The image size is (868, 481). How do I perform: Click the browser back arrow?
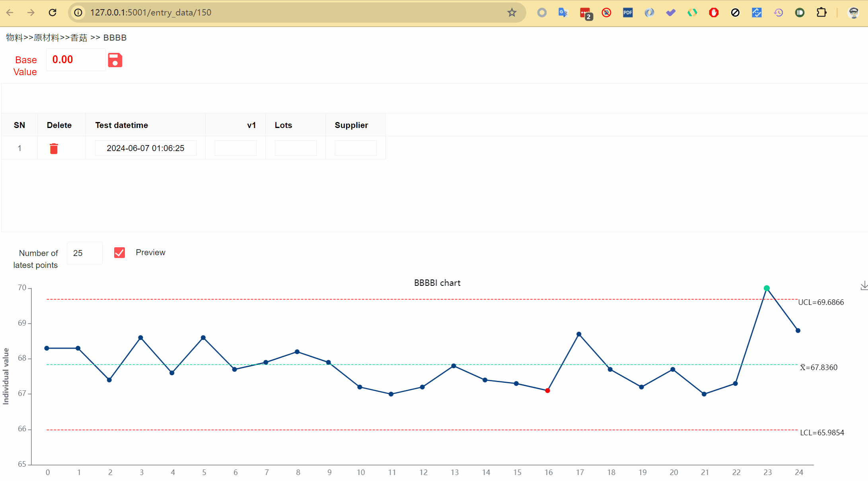(10, 12)
